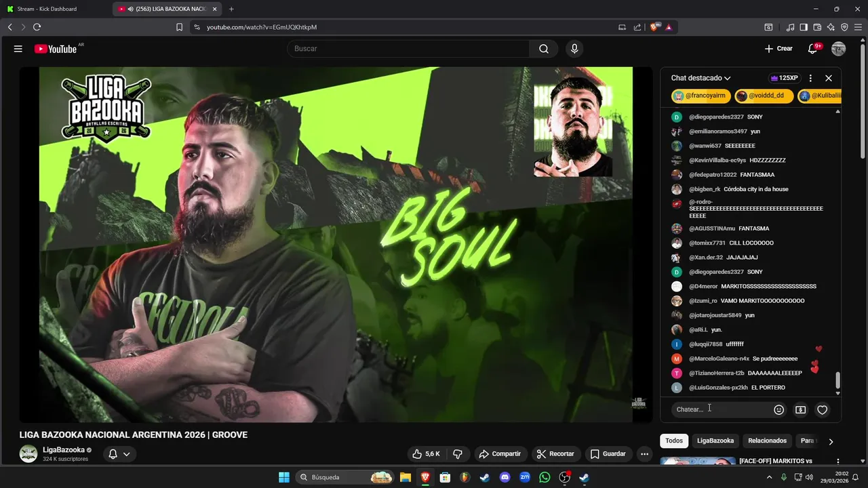Go to YouTube home via logo
This screenshot has width=868, height=488.
click(x=56, y=49)
